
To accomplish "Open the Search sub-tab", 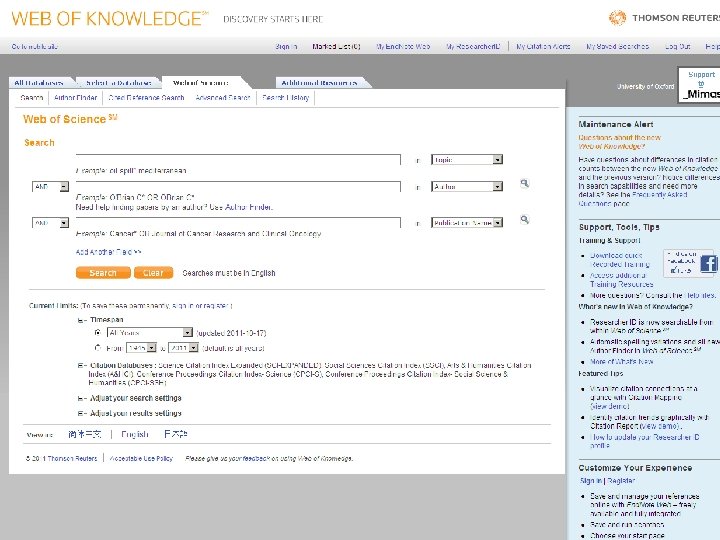I will point(32,98).
